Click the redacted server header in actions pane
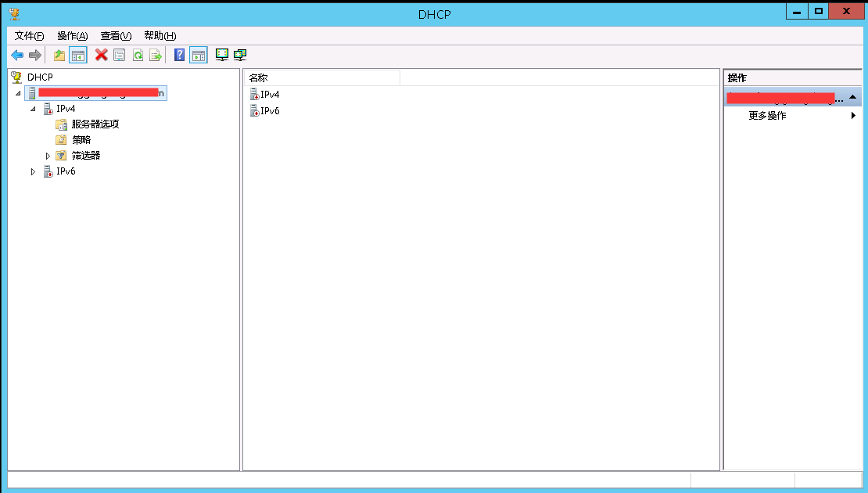Screen dimensions: 868x493 click(x=793, y=98)
